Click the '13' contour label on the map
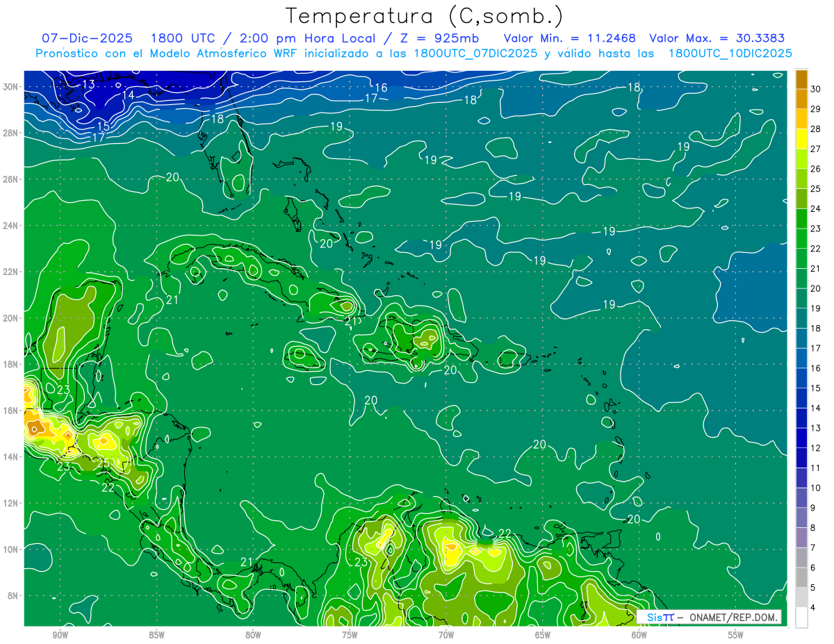This screenshot has width=834, height=644. (88, 84)
